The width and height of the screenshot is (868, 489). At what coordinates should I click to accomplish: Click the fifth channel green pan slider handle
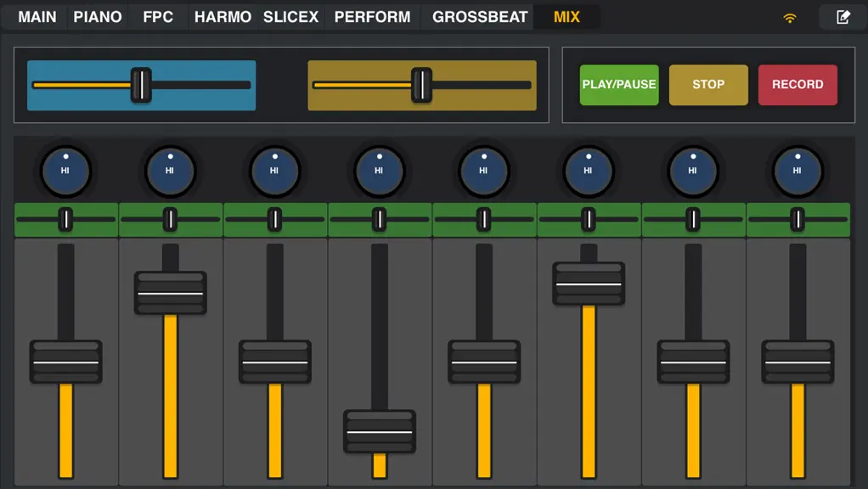point(484,220)
